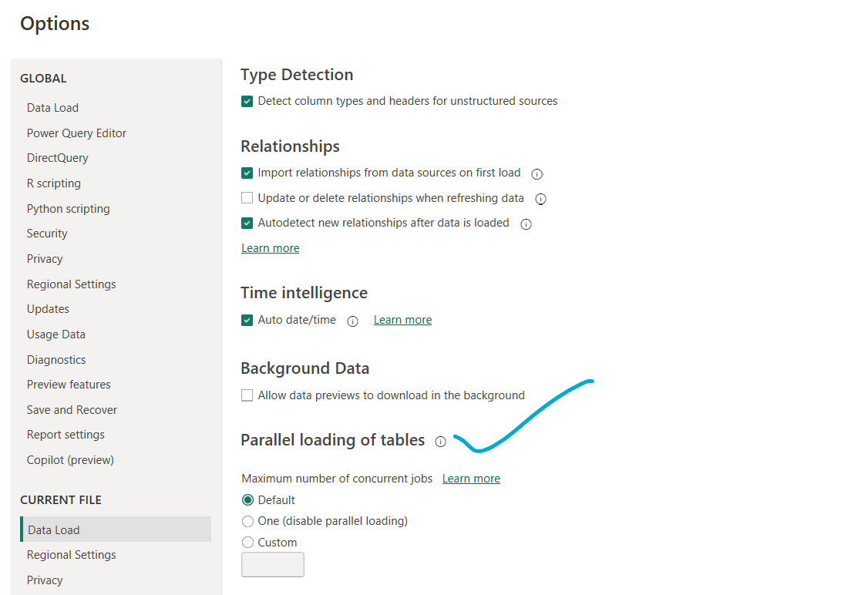The height and width of the screenshot is (595, 868).
Task: Click info icon next to Auto date/time
Action: 352,321
